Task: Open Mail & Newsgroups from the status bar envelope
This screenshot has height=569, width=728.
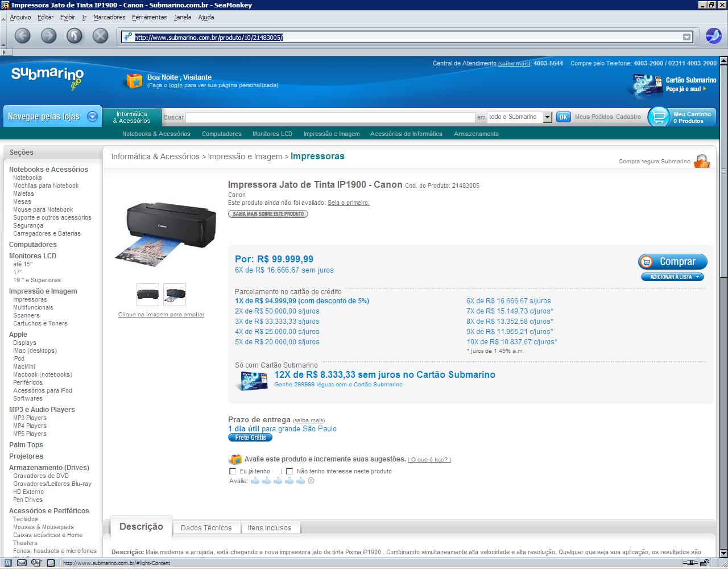Action: 22,563
